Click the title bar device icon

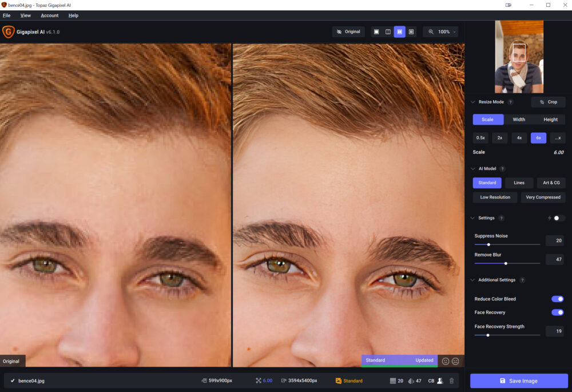508,5
